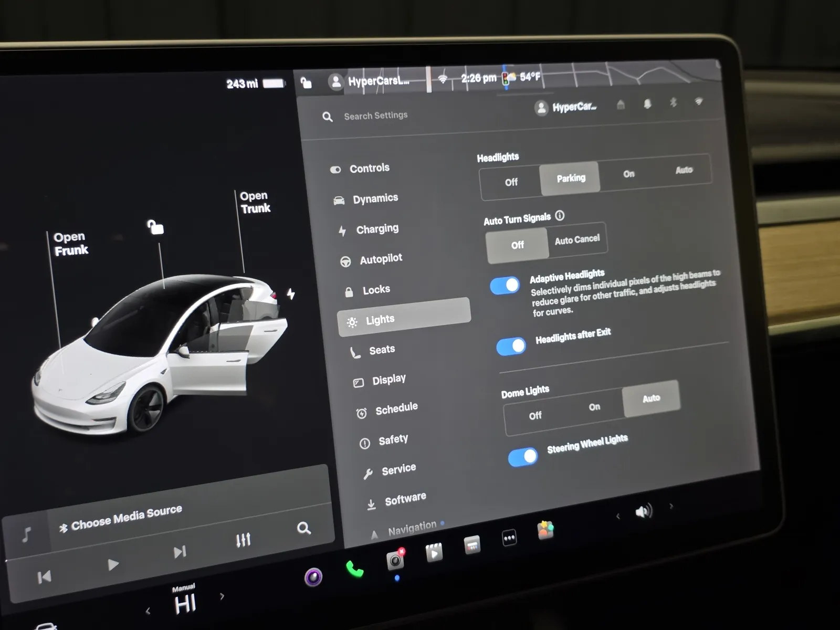Image resolution: width=840 pixels, height=630 pixels.
Task: Set Headlights to Auto
Action: pyautogui.click(x=684, y=170)
